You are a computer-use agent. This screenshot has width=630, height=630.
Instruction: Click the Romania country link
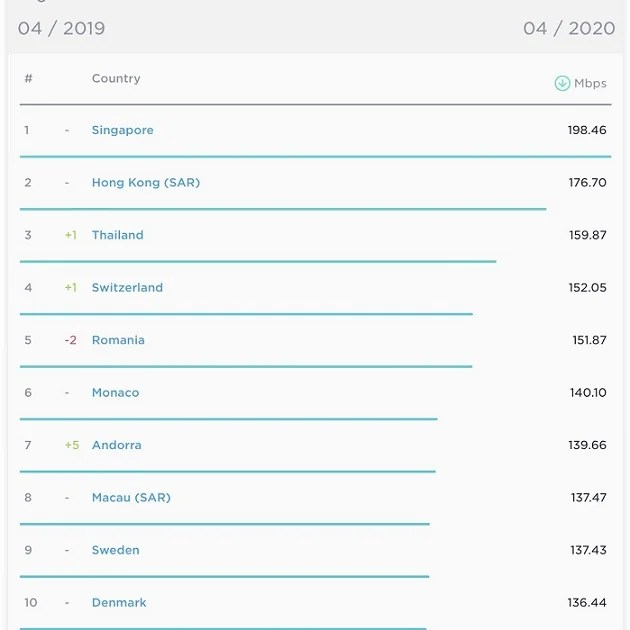coord(118,340)
